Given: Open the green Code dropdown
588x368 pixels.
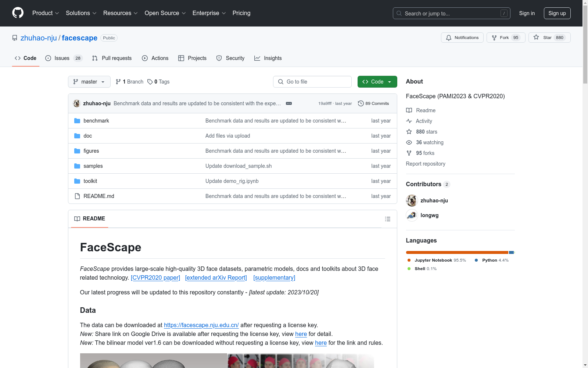Looking at the screenshot, I should click(x=377, y=82).
